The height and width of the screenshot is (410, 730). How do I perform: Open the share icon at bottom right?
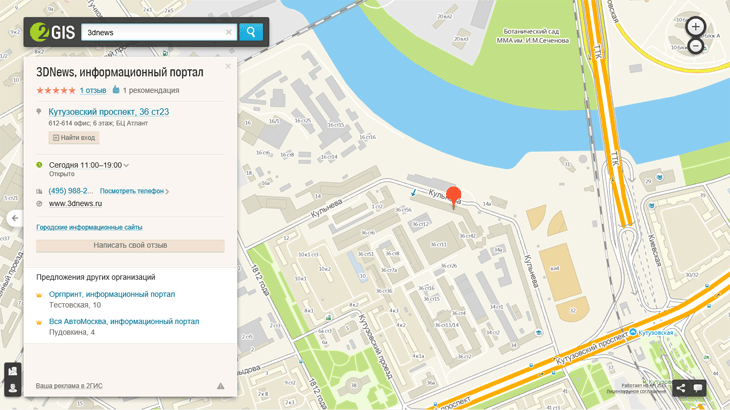tap(681, 388)
